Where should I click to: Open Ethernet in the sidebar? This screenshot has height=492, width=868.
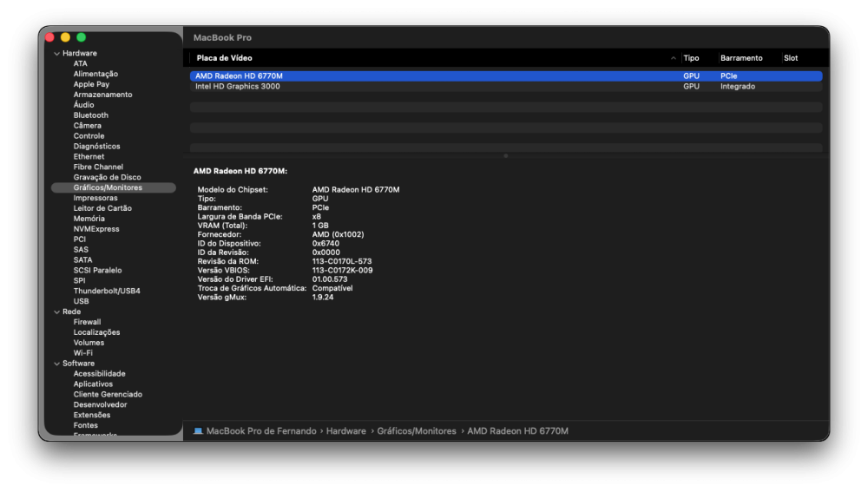coord(89,156)
